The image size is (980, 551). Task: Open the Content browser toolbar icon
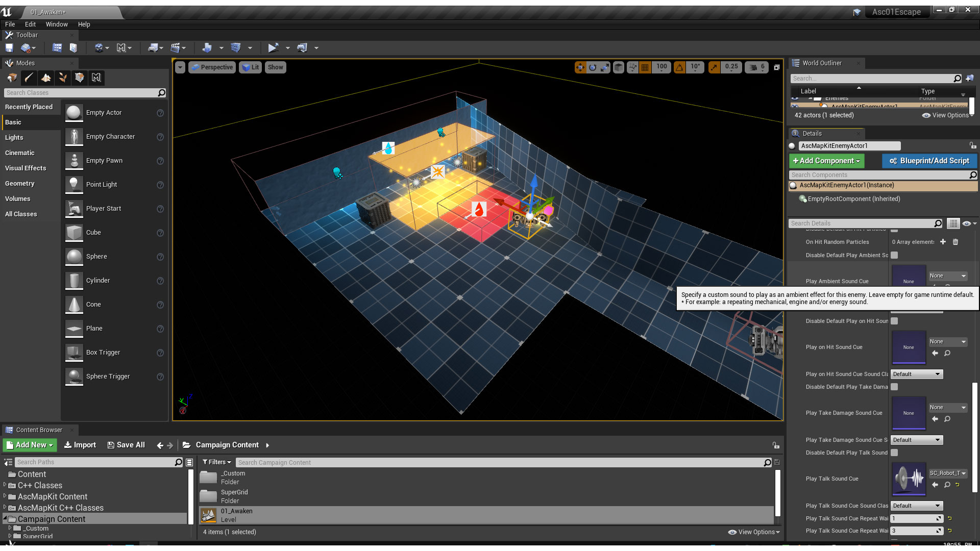(57, 47)
